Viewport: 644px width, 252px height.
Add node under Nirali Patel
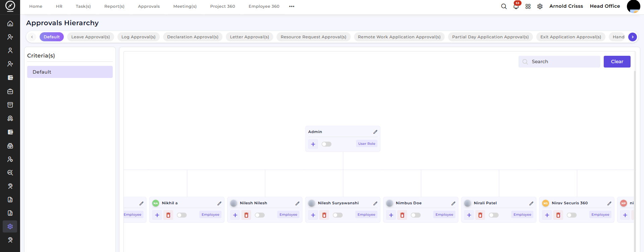click(x=469, y=215)
